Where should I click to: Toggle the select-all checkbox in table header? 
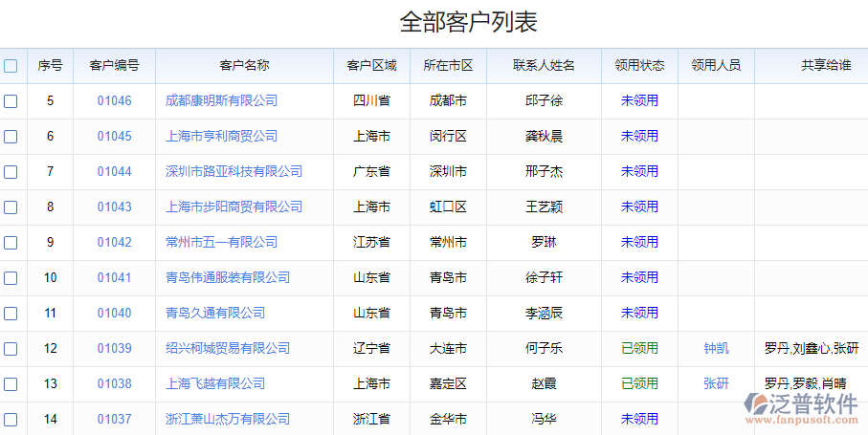coord(11,66)
